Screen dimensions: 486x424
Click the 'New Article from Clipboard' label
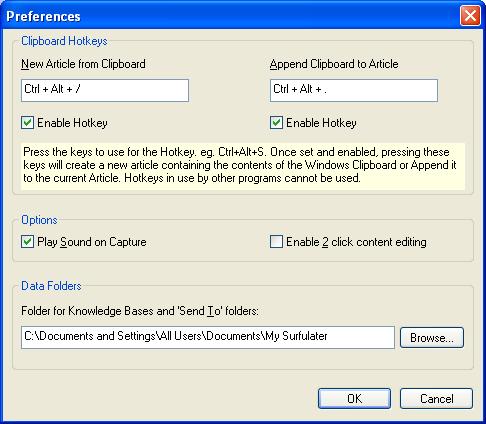tap(83, 64)
